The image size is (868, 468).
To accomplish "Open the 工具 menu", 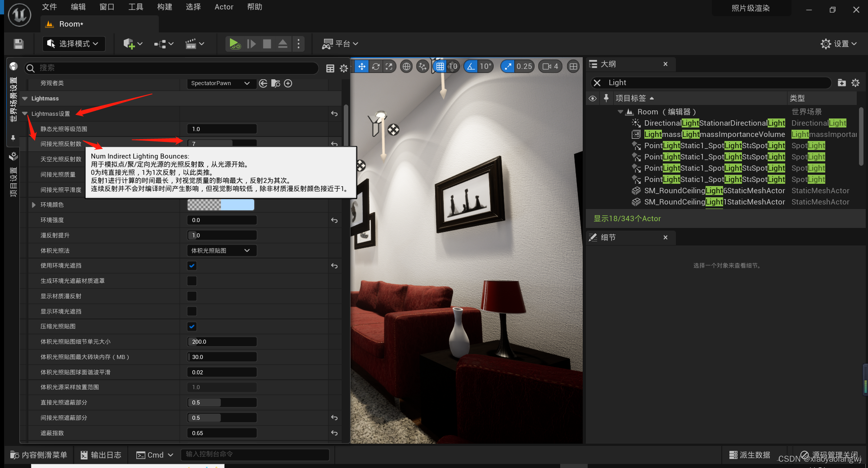I will [x=135, y=7].
